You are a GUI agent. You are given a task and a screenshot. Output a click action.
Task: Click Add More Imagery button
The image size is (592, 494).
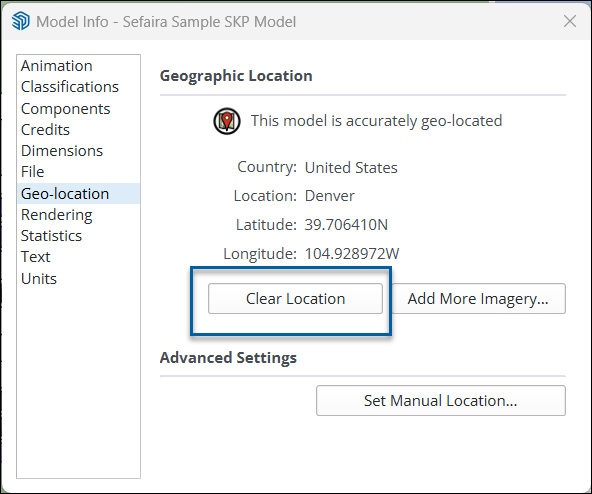(x=478, y=298)
